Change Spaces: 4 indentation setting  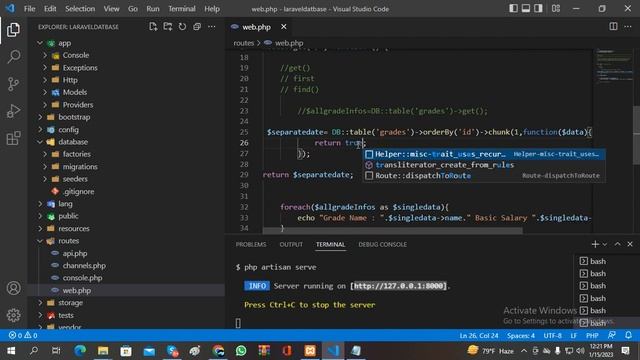521,336
